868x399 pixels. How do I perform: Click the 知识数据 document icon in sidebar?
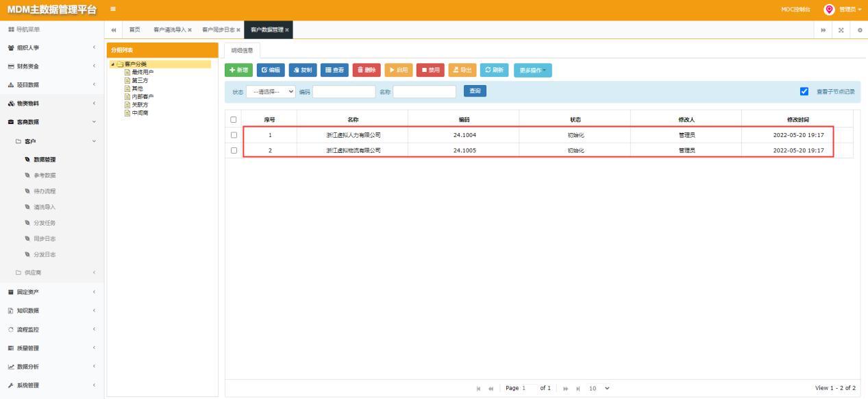pyautogui.click(x=11, y=311)
